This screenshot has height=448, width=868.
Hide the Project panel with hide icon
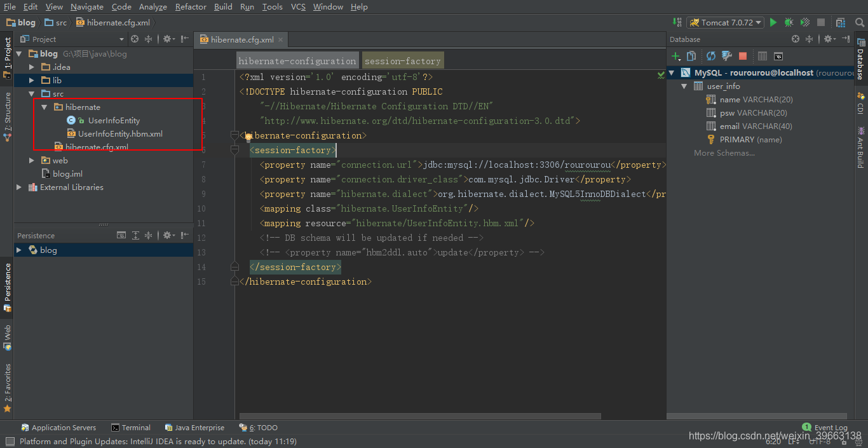[x=185, y=39]
